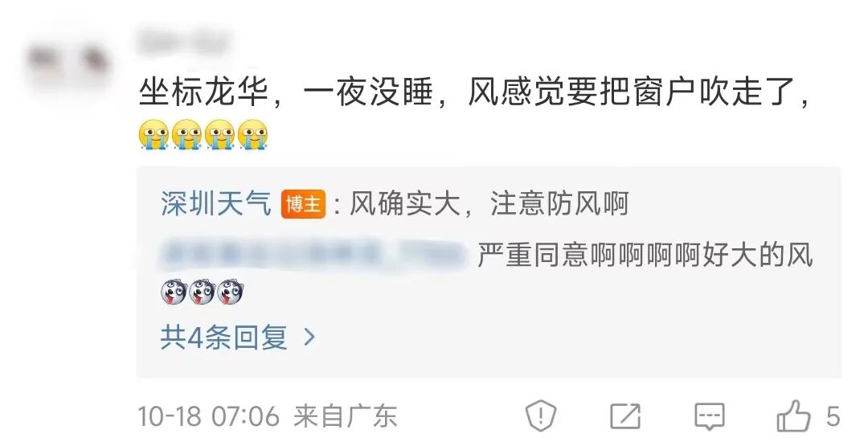The width and height of the screenshot is (868, 446).
Task: Tap the third husky dog emoji
Action: tap(230, 293)
